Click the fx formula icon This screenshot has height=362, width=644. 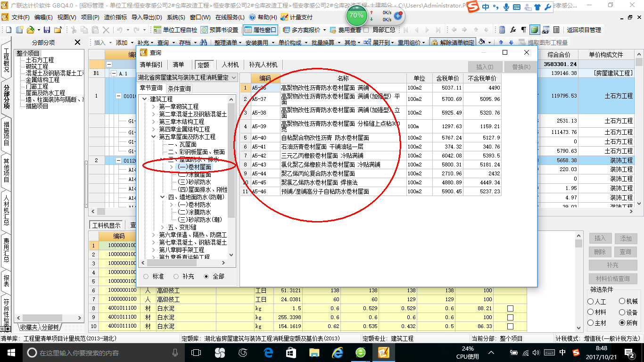pos(513,30)
